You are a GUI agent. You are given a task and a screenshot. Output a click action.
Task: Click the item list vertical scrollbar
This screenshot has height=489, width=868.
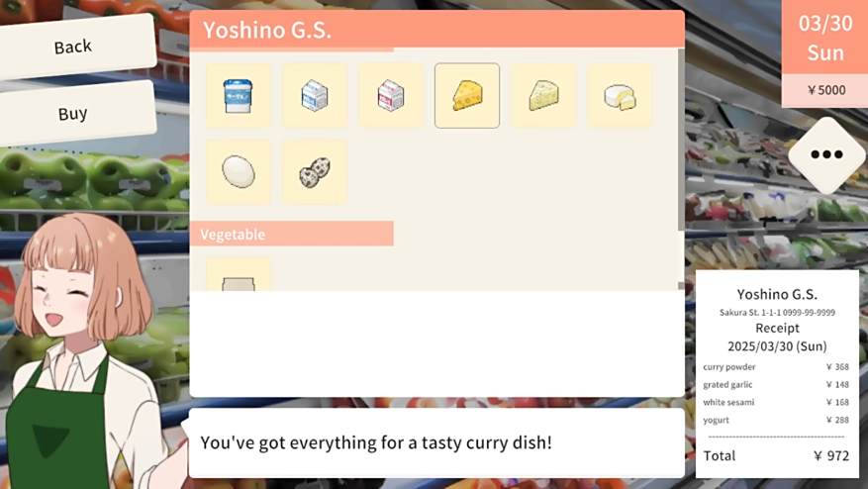(x=681, y=140)
